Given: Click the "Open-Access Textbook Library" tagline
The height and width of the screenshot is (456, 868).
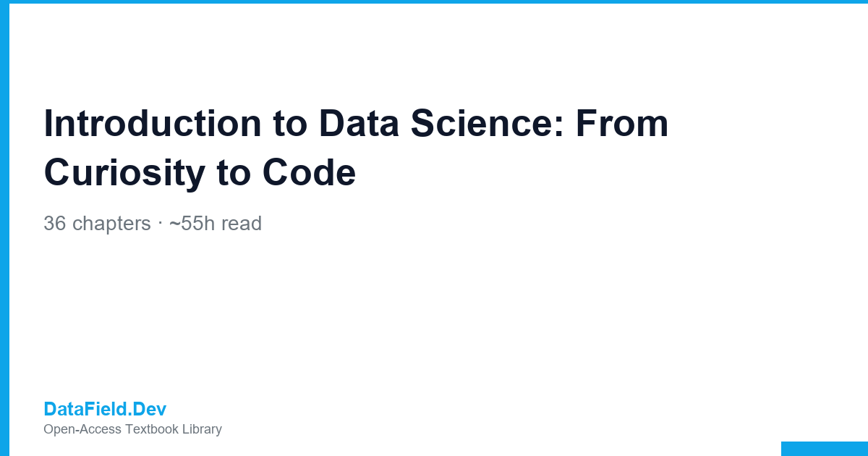Looking at the screenshot, I should click(132, 429).
